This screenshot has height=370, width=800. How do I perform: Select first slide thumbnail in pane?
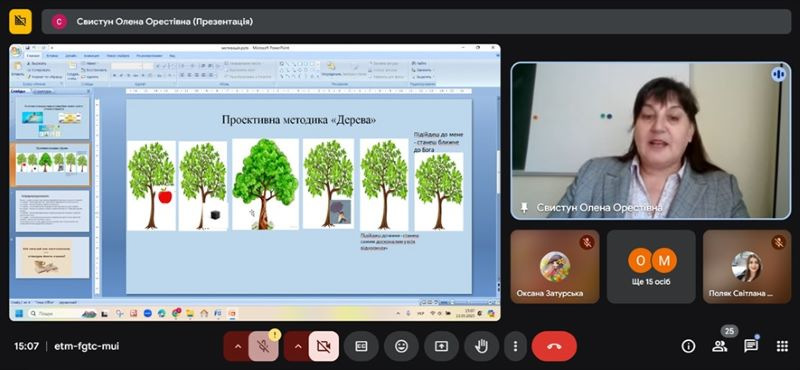tap(52, 118)
